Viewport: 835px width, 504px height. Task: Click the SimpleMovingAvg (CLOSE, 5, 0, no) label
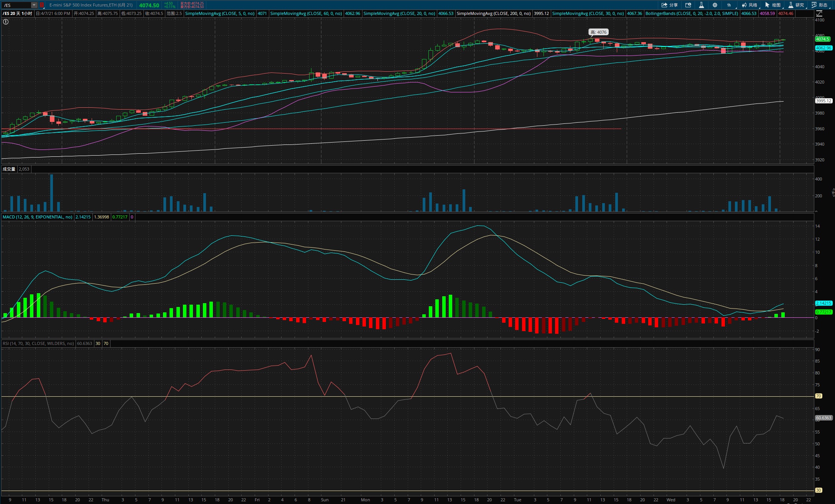(220, 13)
